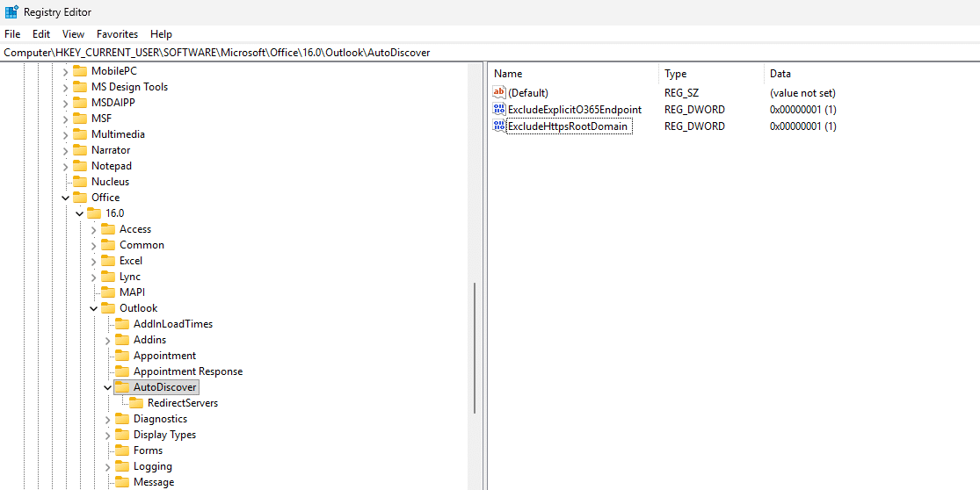Click the Excel folder icon

point(107,261)
